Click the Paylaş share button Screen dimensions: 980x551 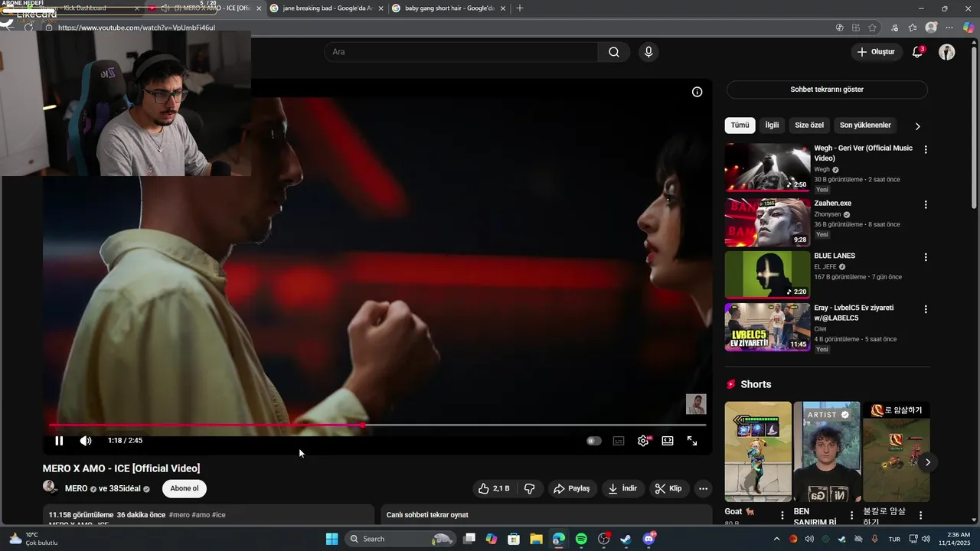click(x=571, y=488)
